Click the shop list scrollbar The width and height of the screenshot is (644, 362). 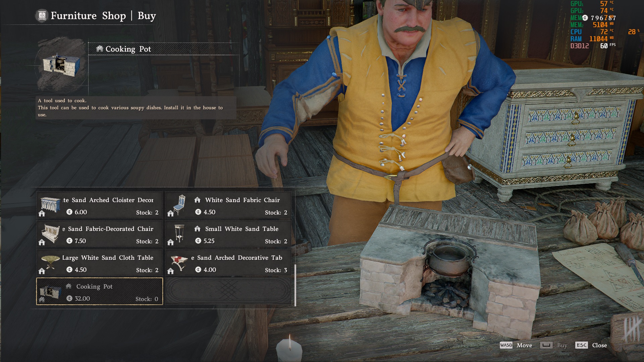295,285
